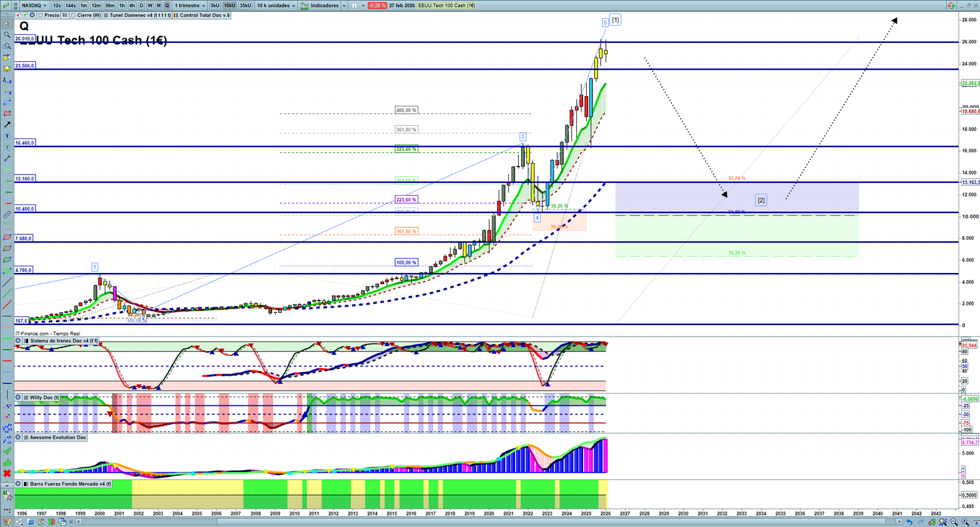980x527 pixels.
Task: Click the redo arrow in bottom bar
Action: [921, 522]
